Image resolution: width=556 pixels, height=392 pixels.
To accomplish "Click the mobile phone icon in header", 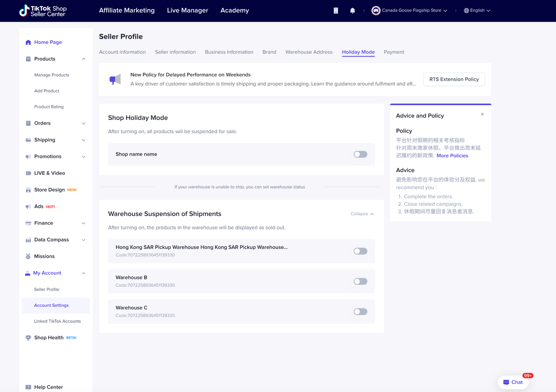I will [x=336, y=10].
